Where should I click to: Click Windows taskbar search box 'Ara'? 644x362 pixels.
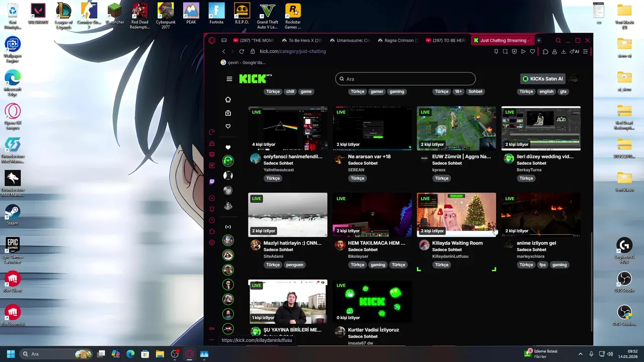56,354
